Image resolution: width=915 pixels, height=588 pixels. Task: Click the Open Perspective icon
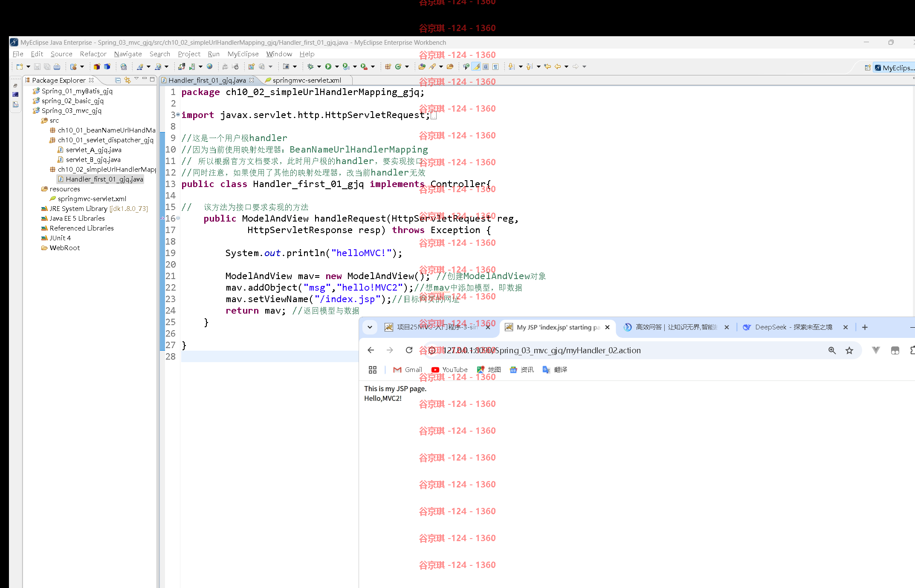[867, 67]
